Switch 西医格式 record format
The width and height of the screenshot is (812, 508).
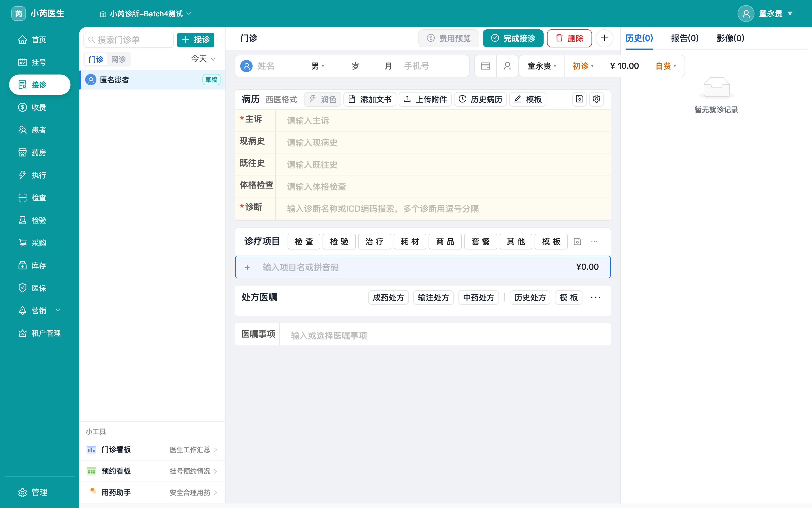click(281, 99)
